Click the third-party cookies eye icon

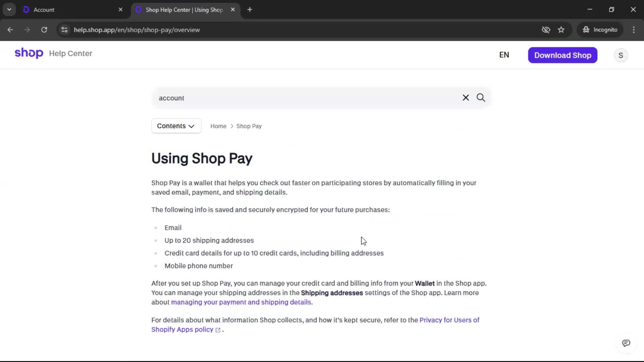click(546, 30)
